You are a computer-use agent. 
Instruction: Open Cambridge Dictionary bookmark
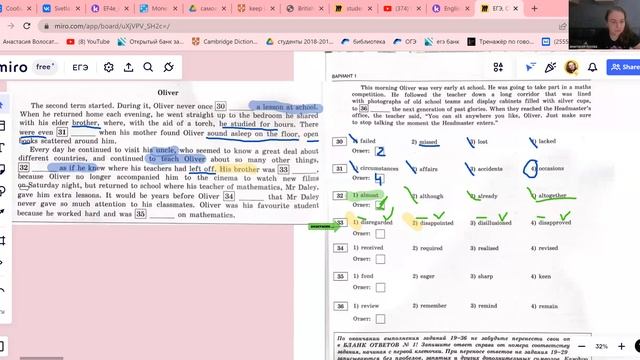(x=225, y=42)
